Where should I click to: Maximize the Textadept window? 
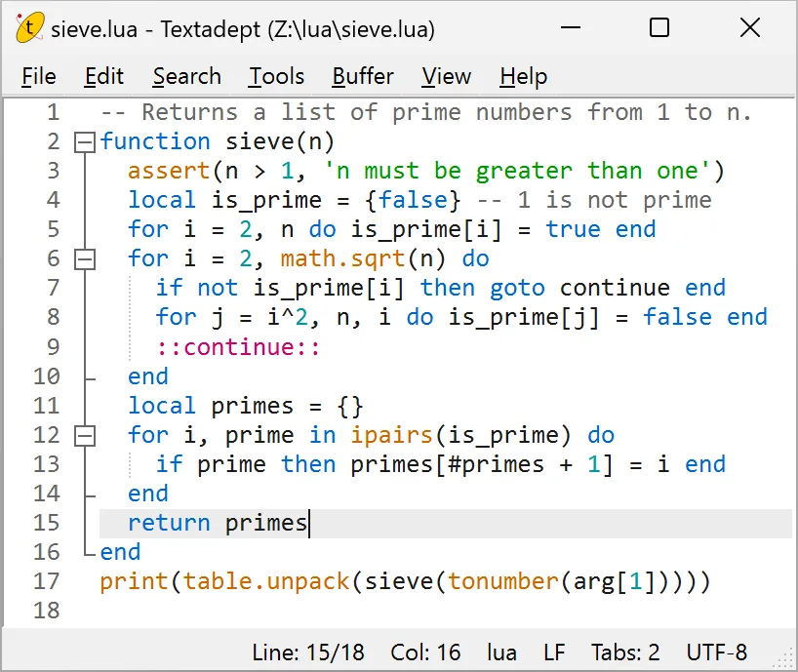659,27
